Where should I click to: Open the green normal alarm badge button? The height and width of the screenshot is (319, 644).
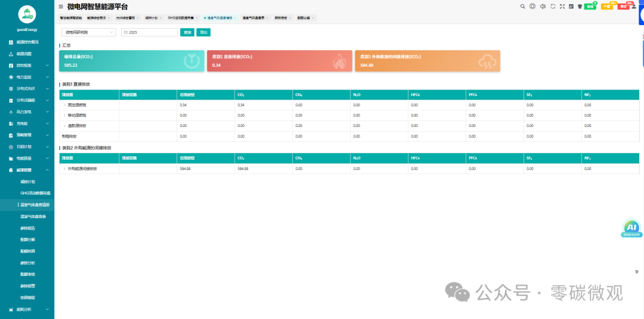pos(590,7)
